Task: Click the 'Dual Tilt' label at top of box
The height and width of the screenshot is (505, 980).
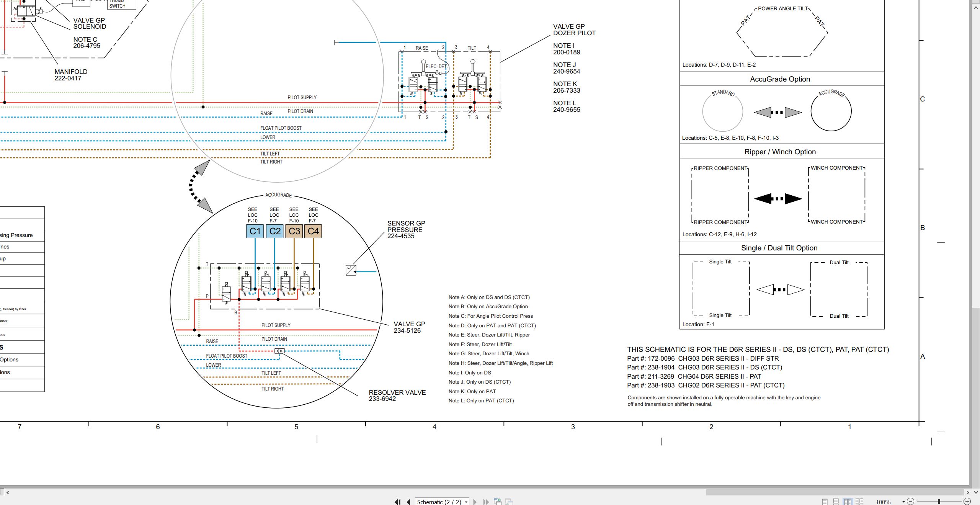Action: click(839, 262)
